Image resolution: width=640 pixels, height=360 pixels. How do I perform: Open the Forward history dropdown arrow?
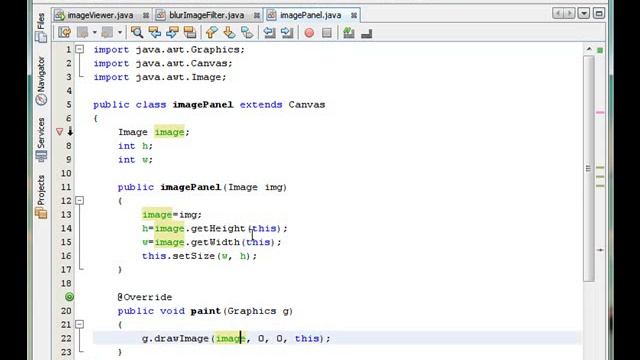point(120,32)
